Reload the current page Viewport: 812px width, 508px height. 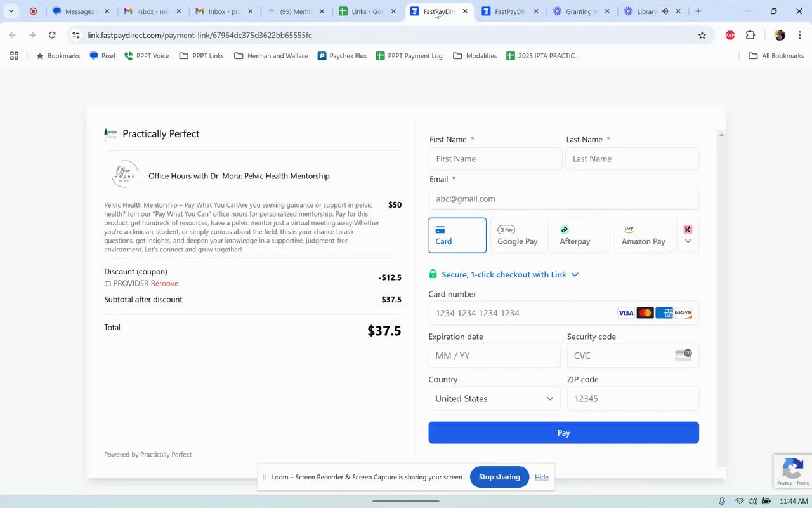click(x=52, y=35)
